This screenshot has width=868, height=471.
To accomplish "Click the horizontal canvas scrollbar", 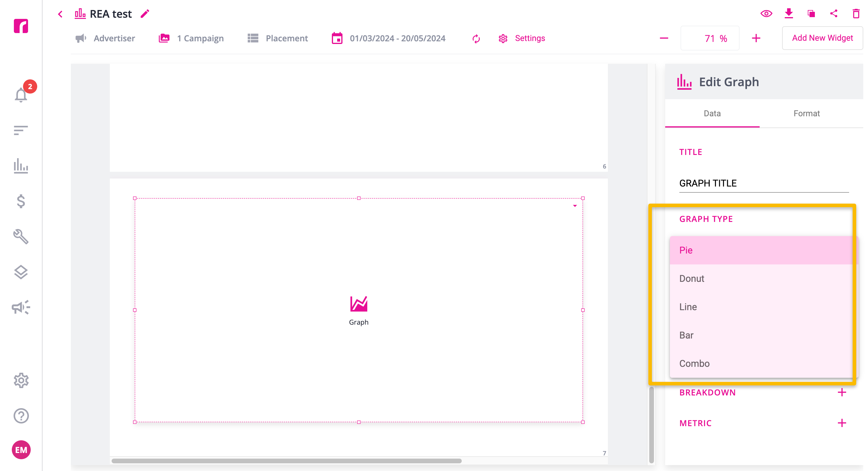I will pyautogui.click(x=286, y=461).
